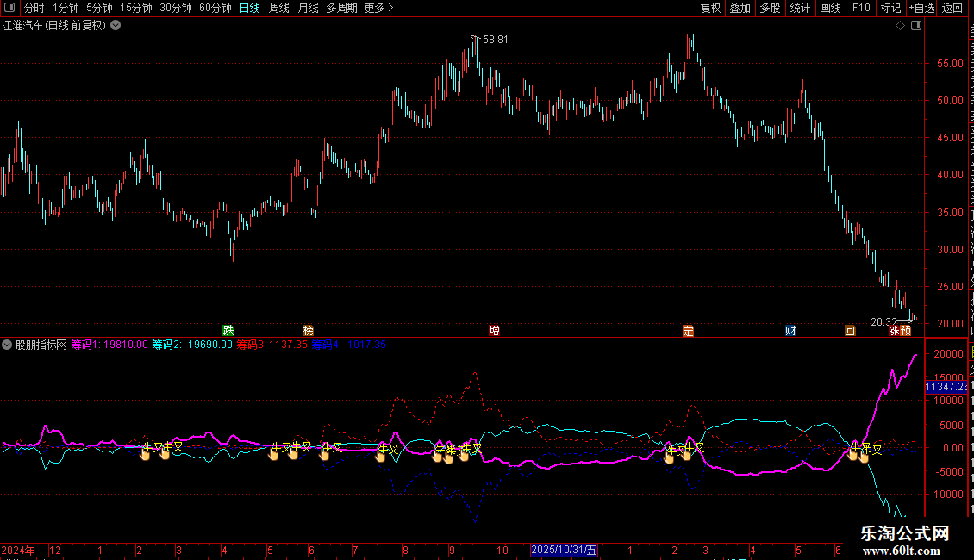Viewport: 974px width, 560px height.
Task: Expand the 股朋指标网 indicator dropdown
Action: pyautogui.click(x=7, y=345)
